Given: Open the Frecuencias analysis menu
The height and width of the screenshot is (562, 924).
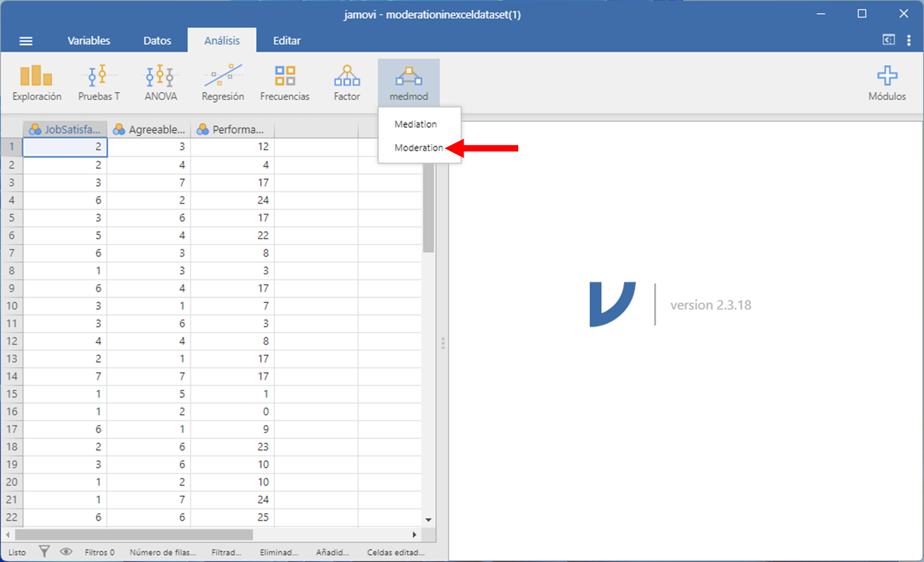Looking at the screenshot, I should [x=285, y=83].
